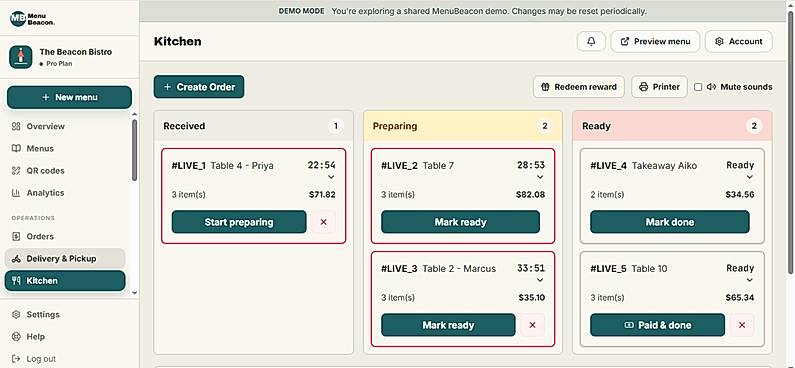Enable the Mute sounds checkbox
The image size is (795, 368).
pos(698,87)
